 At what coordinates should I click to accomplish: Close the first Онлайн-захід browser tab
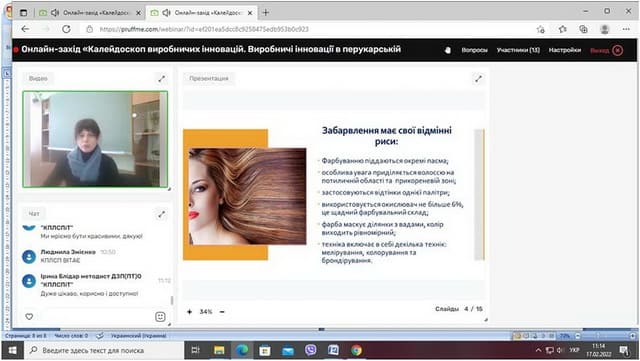(138, 13)
